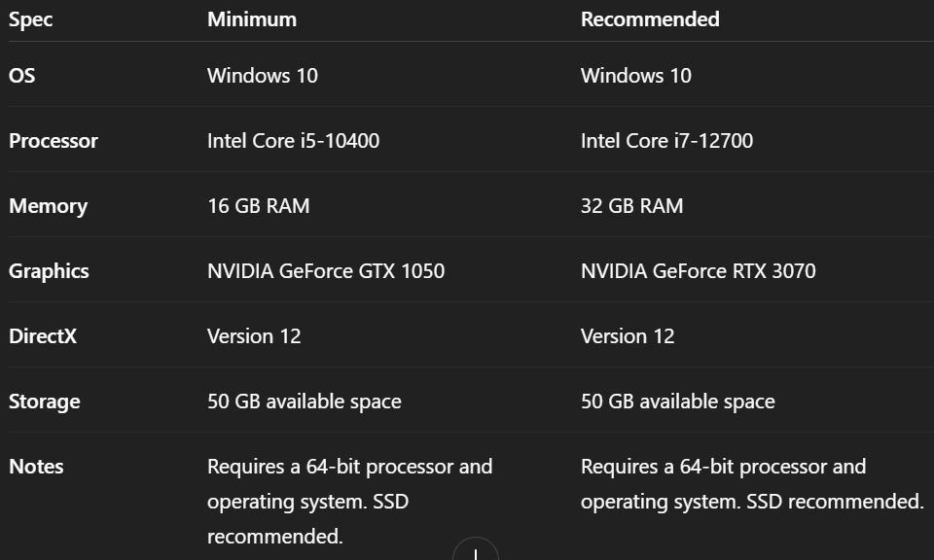The width and height of the screenshot is (934, 560).
Task: Click minimum DirectX Version 12 value
Action: pyautogui.click(x=254, y=336)
